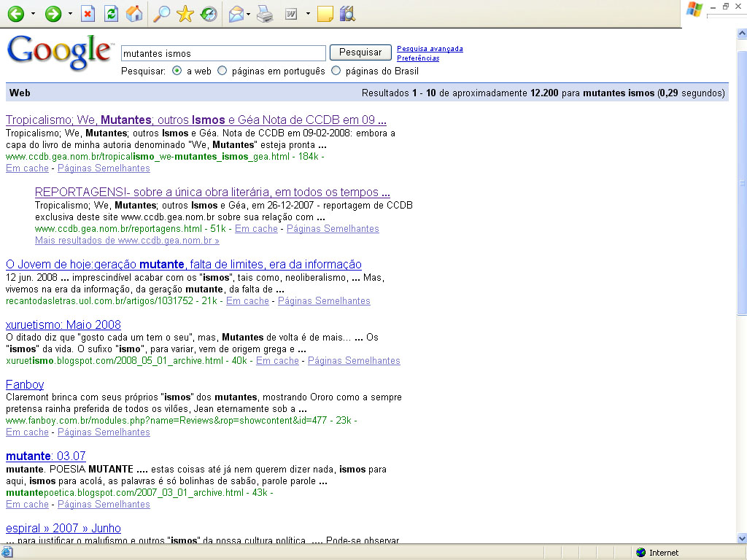Refresh the page with the Refresh icon
This screenshot has width=747, height=560.
pos(111,14)
